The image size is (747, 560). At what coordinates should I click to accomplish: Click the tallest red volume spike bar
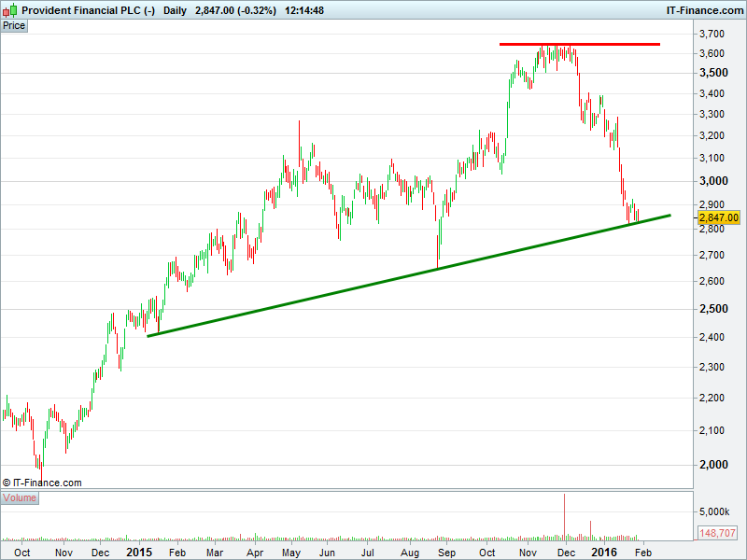565,516
